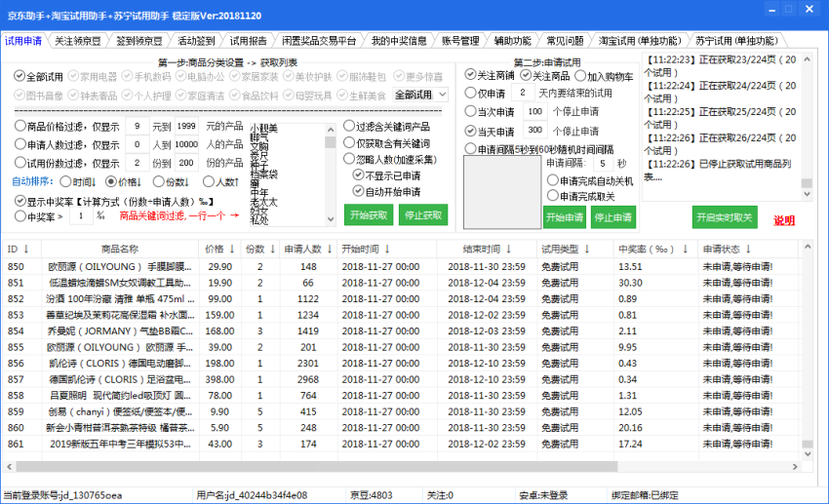Open the 试用报告 tab
Image resolution: width=829 pixels, height=504 pixels.
248,41
